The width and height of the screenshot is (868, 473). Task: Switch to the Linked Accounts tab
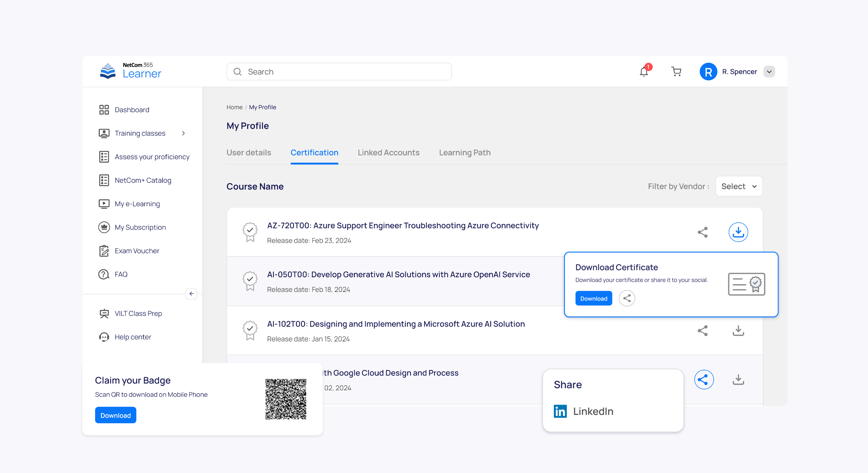[x=389, y=152]
